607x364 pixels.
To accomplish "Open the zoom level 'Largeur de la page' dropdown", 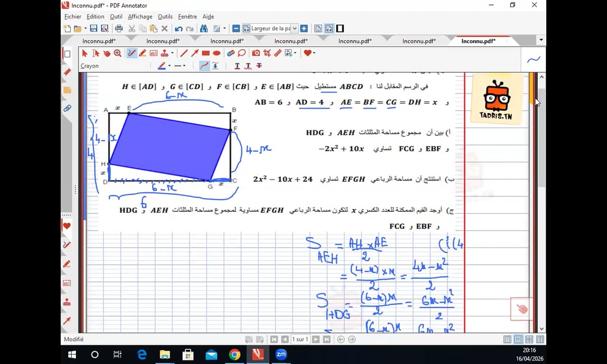I will [295, 29].
